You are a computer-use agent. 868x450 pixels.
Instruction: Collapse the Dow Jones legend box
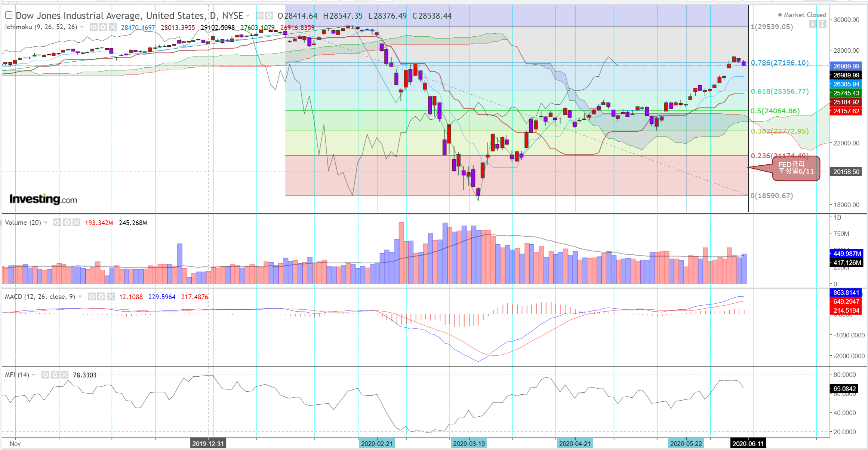click(9, 15)
